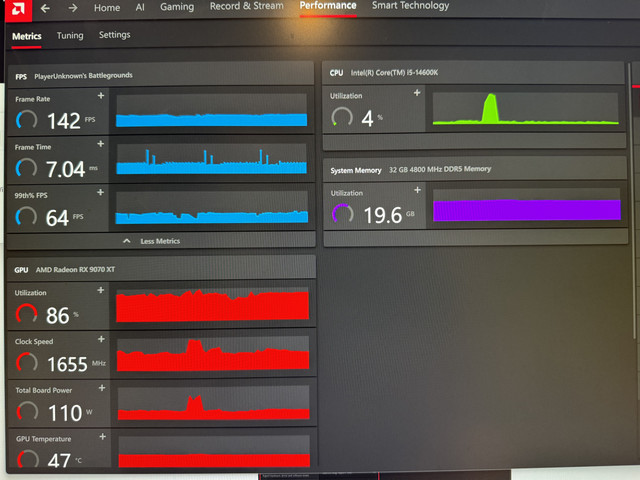Click the Clock Speed red graph
The height and width of the screenshot is (480, 640).
(x=213, y=353)
